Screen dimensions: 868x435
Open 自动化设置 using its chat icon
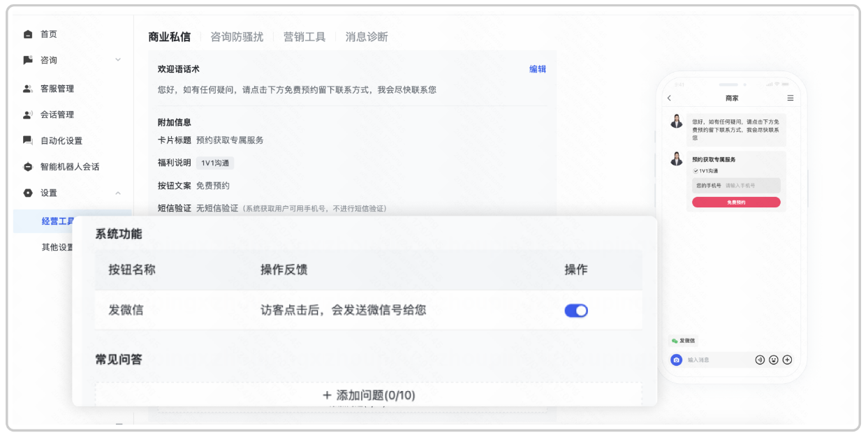(x=27, y=140)
